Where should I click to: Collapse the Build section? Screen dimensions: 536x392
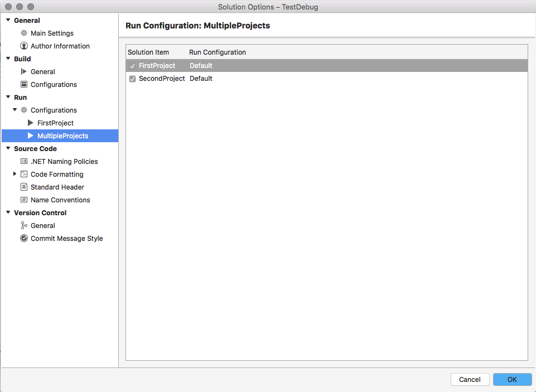click(8, 59)
